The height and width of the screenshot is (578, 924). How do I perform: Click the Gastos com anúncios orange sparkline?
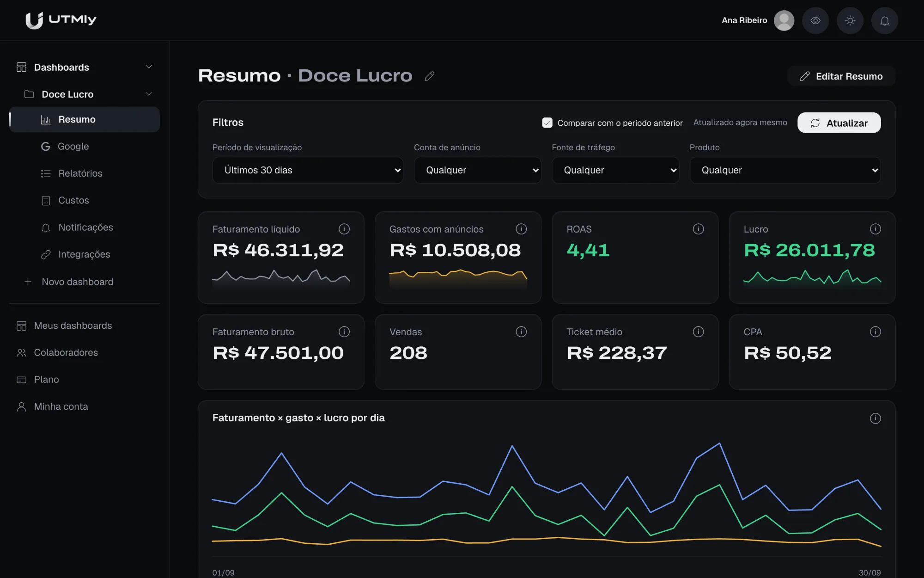(x=458, y=279)
